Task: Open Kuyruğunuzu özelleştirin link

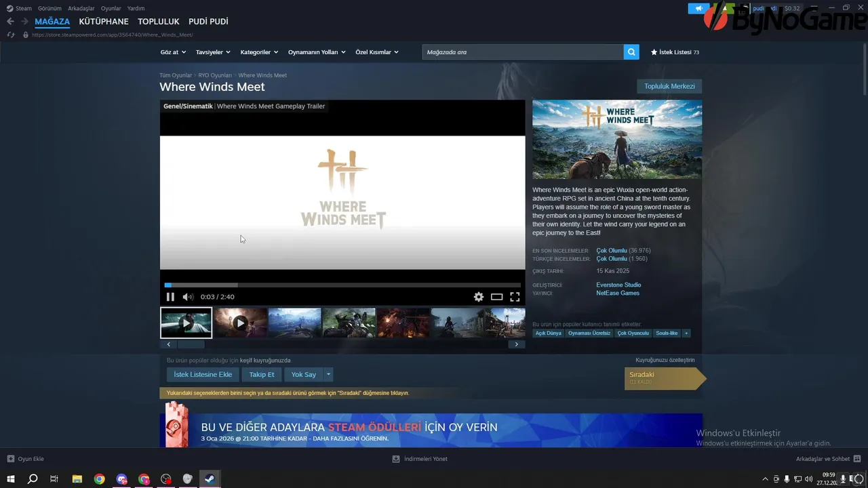Action: [x=665, y=360]
